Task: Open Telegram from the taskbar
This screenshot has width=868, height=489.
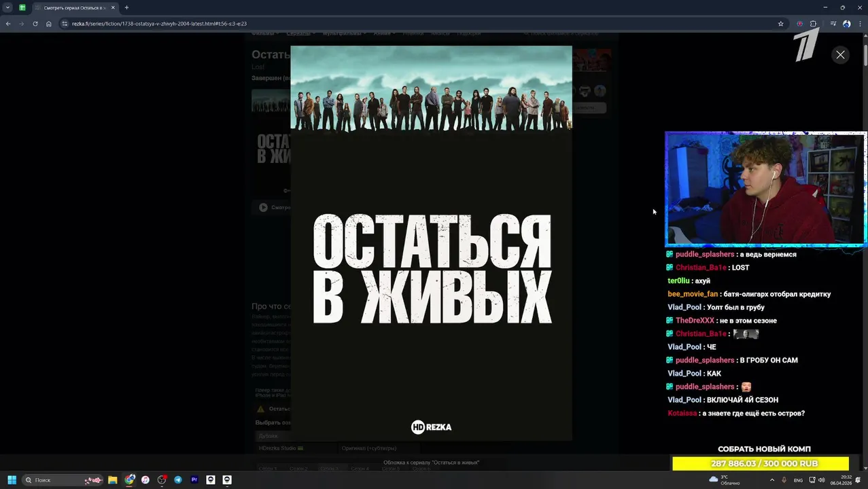Action: click(178, 480)
